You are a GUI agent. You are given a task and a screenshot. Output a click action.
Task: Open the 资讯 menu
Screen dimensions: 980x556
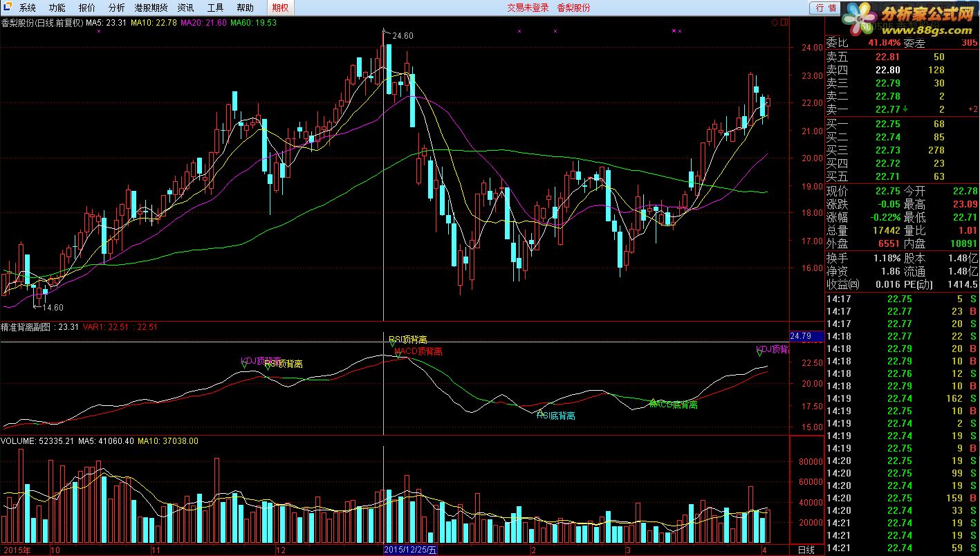coord(185,8)
